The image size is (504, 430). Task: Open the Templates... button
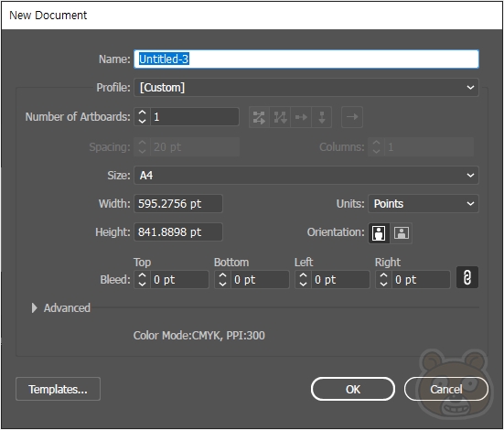[58, 389]
